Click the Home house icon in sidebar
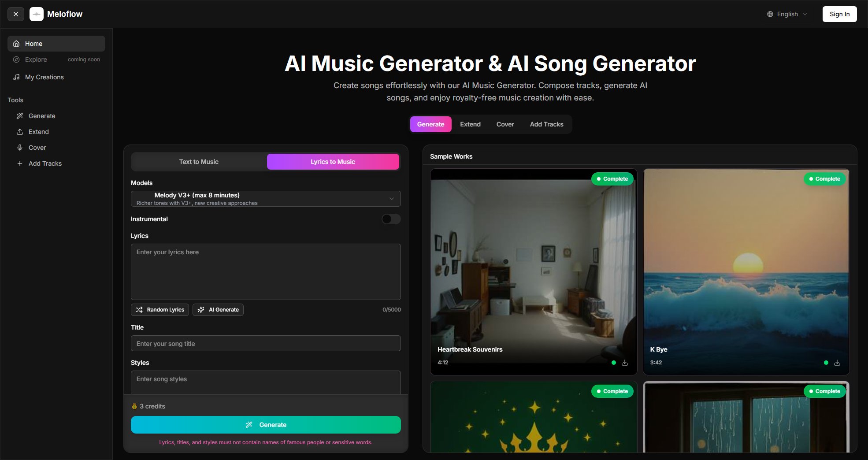 click(x=16, y=44)
